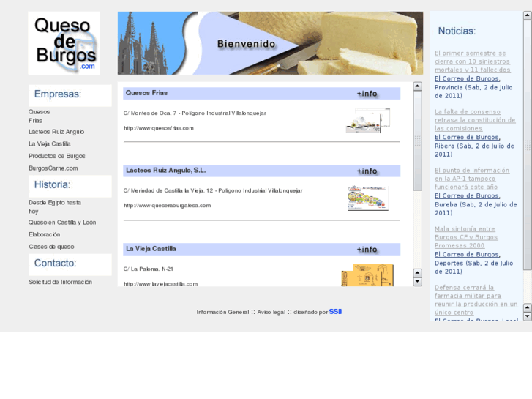Visit http://www.quesosfrias.com link

tap(159, 128)
